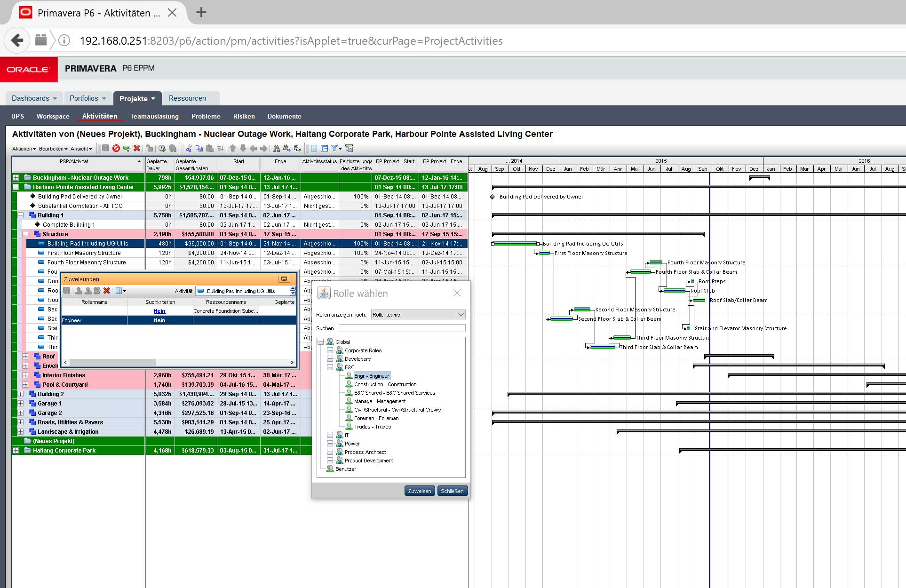Viewport: 906px width, 588px height.
Task: Switch to the Ressourcen tab
Action: [x=187, y=98]
